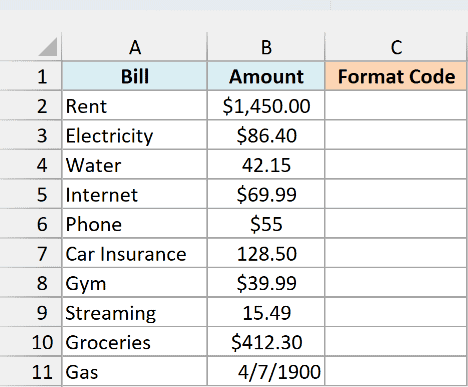468x387 pixels.
Task: Select the Internet cell
Action: 135,194
